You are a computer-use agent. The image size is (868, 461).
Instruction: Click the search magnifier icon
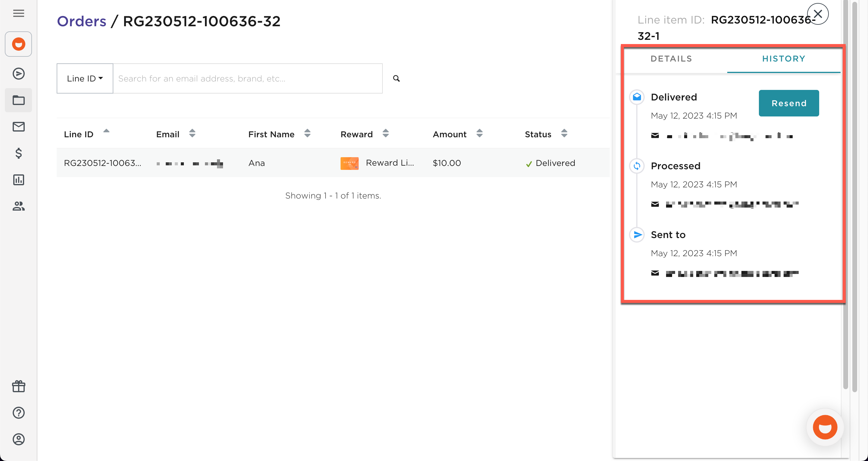point(396,78)
